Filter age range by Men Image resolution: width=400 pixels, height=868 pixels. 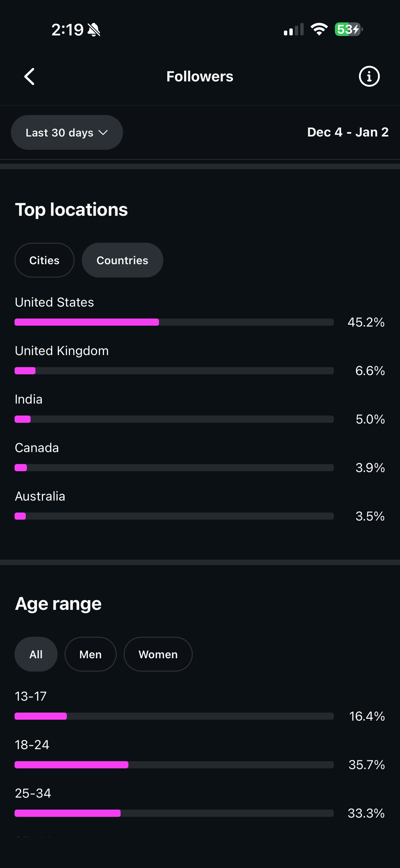click(90, 654)
